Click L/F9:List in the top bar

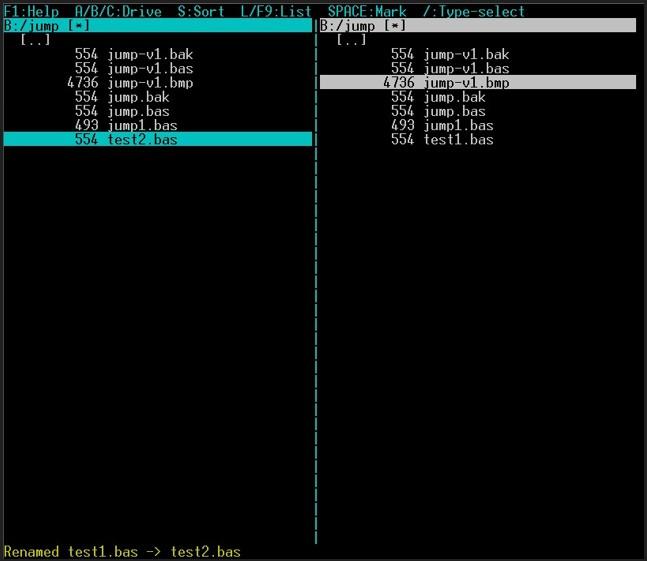[269, 11]
